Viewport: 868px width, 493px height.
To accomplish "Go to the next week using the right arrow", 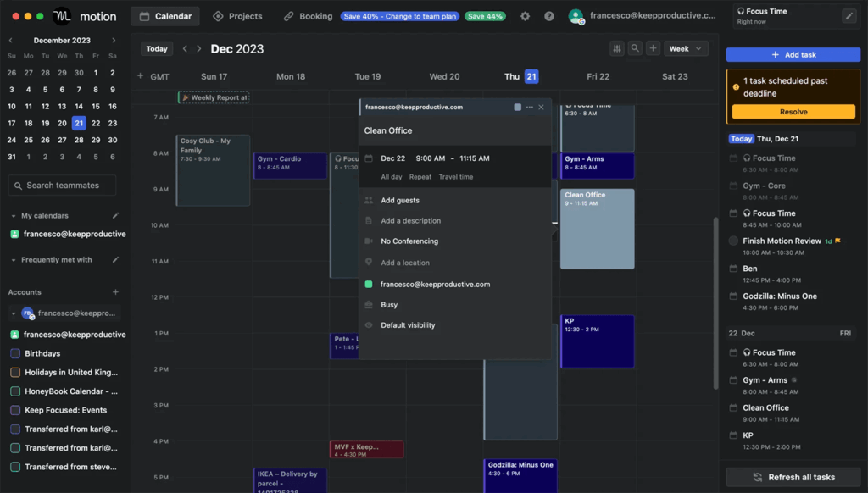I will [199, 49].
